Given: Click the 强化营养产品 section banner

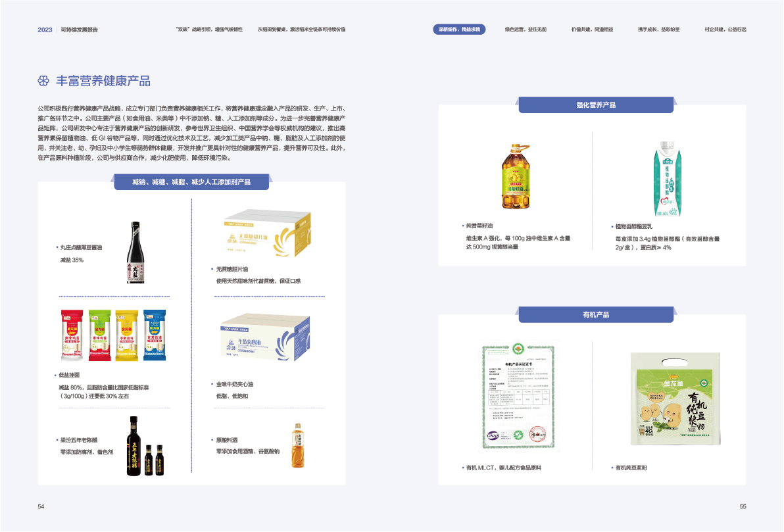Looking at the screenshot, I should coord(596,105).
